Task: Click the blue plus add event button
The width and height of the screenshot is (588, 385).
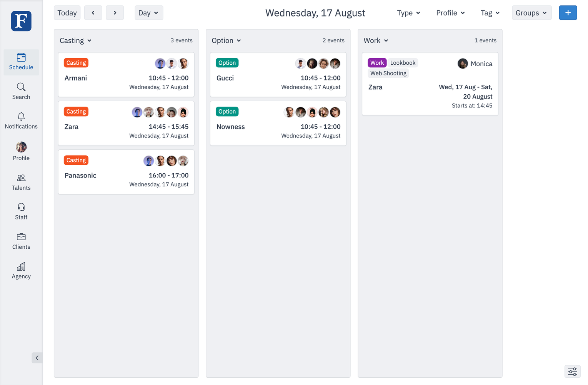Action: pyautogui.click(x=568, y=13)
